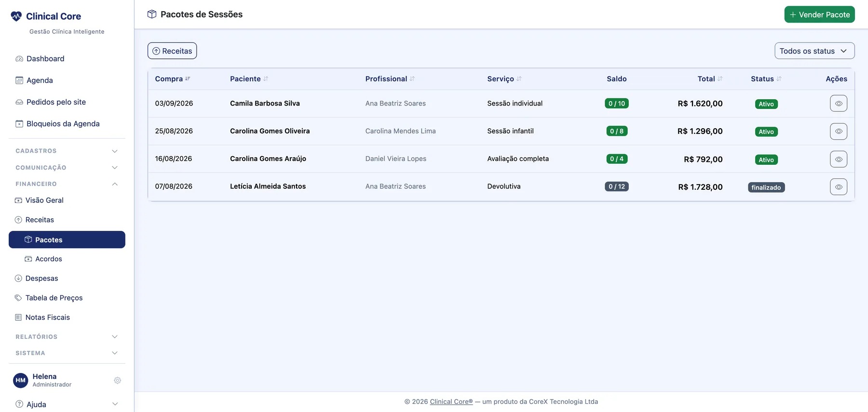View Camila Barbosa Silva package details
The height and width of the screenshot is (412, 868).
[x=839, y=103]
